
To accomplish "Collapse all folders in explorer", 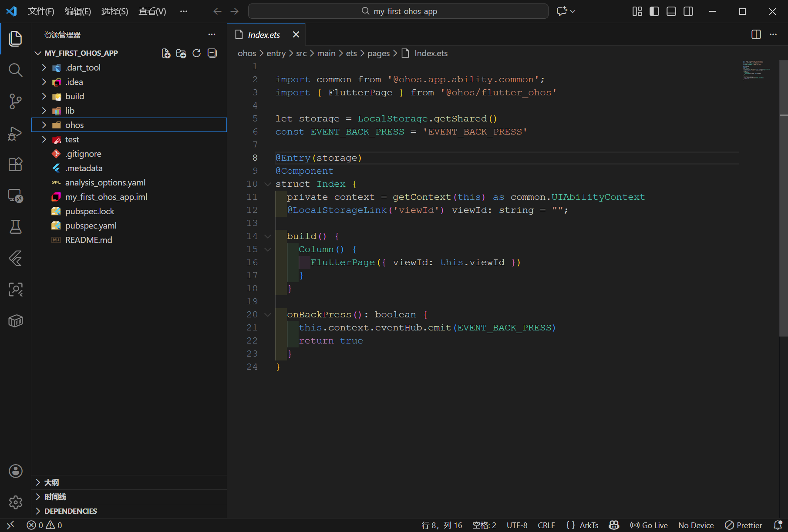I will pos(212,53).
